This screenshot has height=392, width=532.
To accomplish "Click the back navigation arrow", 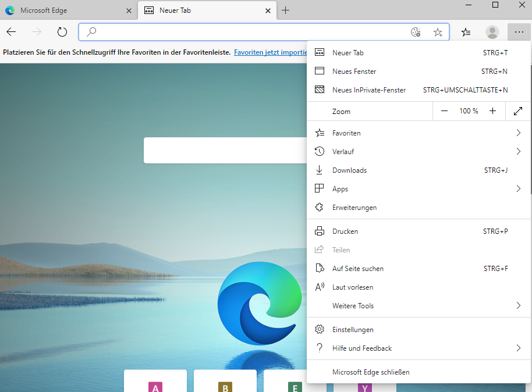I will (x=11, y=32).
